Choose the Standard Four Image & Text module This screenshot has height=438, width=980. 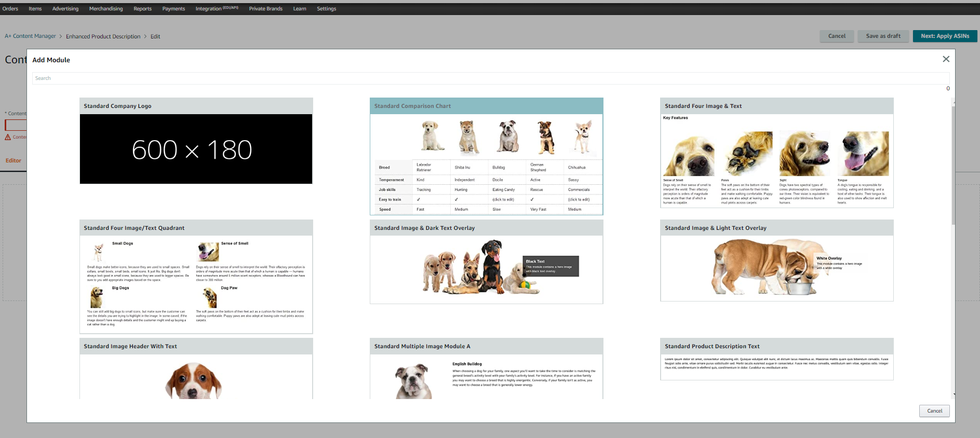click(x=777, y=153)
